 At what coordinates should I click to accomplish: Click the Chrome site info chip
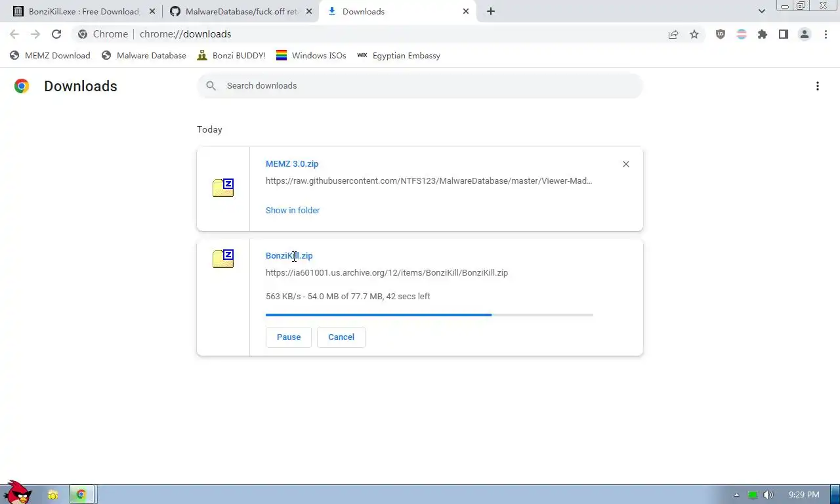[103, 34]
